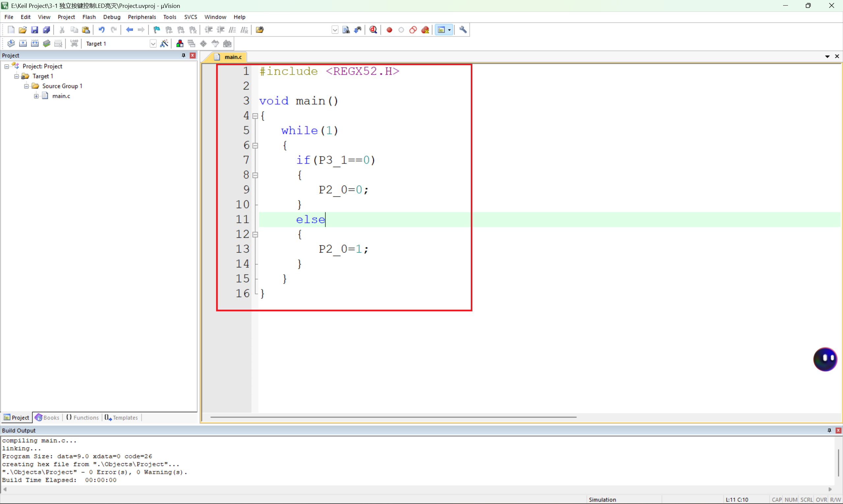Collapse code fold at line 6
The height and width of the screenshot is (504, 843).
[x=255, y=146]
